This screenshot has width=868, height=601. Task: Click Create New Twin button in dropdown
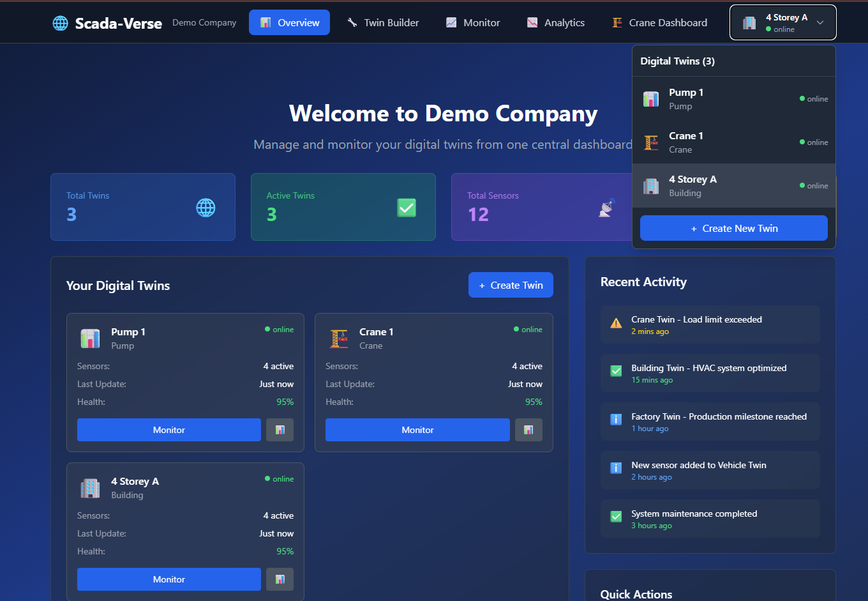coord(734,228)
